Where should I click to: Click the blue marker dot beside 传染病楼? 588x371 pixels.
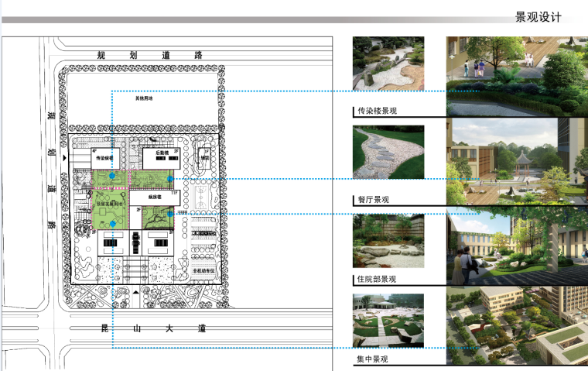tap(113, 177)
